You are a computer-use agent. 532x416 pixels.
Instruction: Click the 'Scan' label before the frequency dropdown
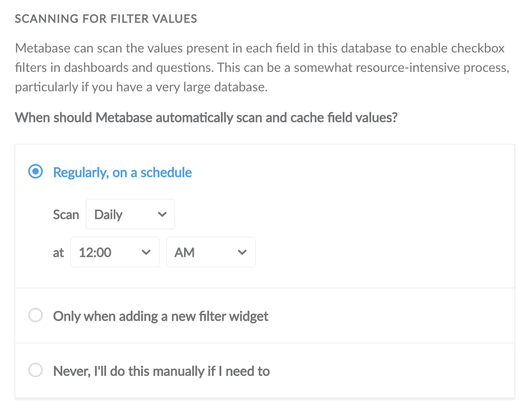[66, 214]
